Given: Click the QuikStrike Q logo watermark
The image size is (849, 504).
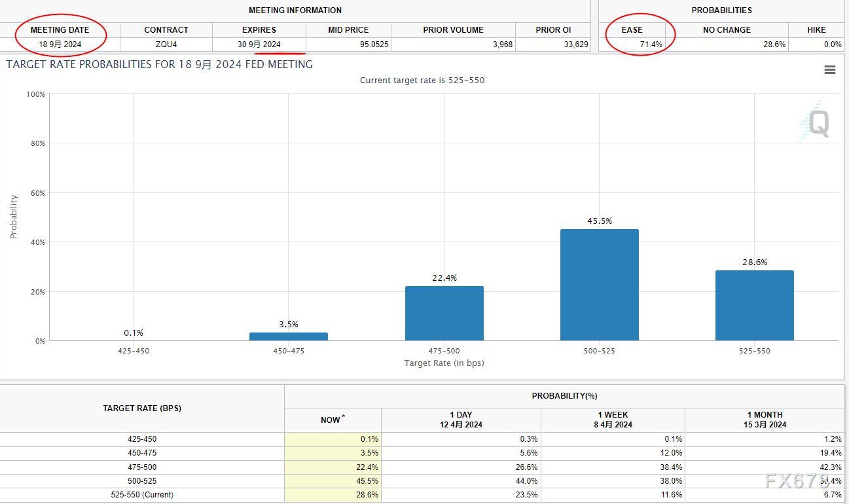Looking at the screenshot, I should click(814, 122).
